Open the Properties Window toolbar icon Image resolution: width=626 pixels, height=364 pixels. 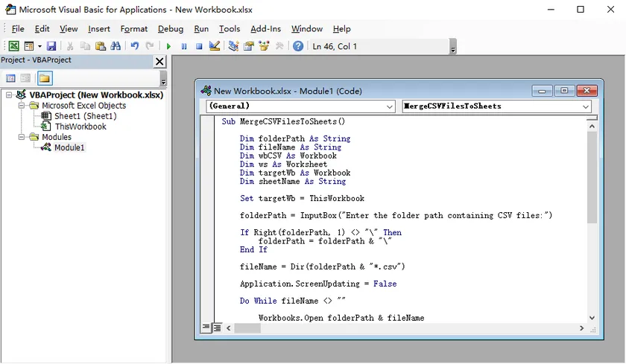pos(249,46)
